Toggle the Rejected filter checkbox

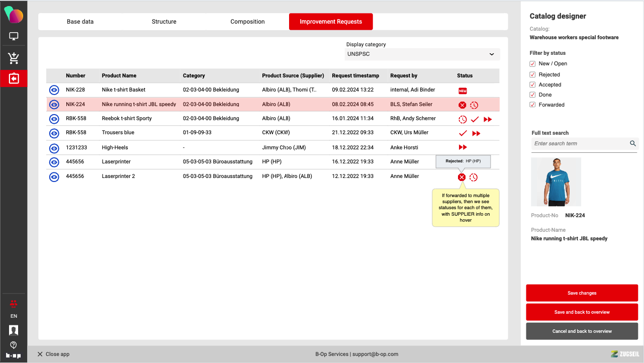[x=532, y=74]
